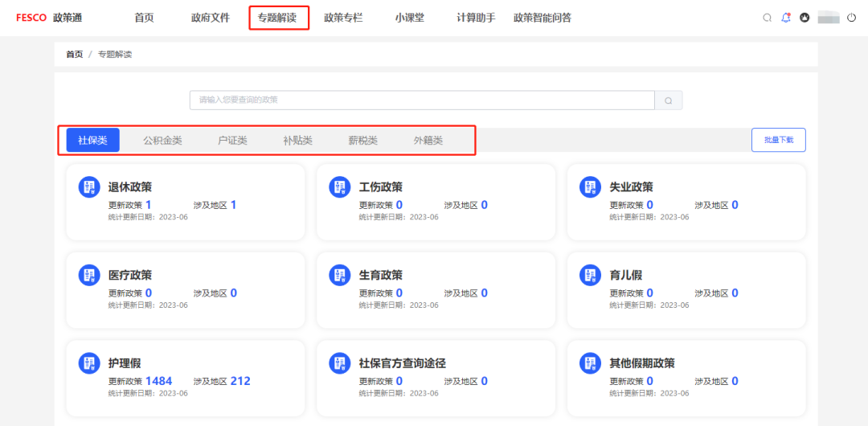Viewport: 868px width, 426px height.
Task: Click the 失业政策 card icon
Action: click(590, 187)
